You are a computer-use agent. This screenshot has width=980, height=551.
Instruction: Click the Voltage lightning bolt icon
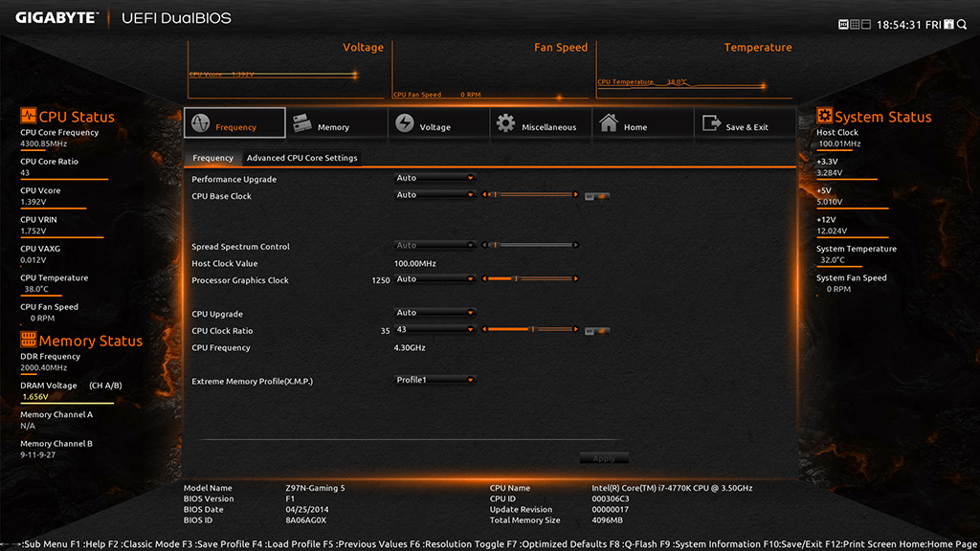(x=405, y=123)
